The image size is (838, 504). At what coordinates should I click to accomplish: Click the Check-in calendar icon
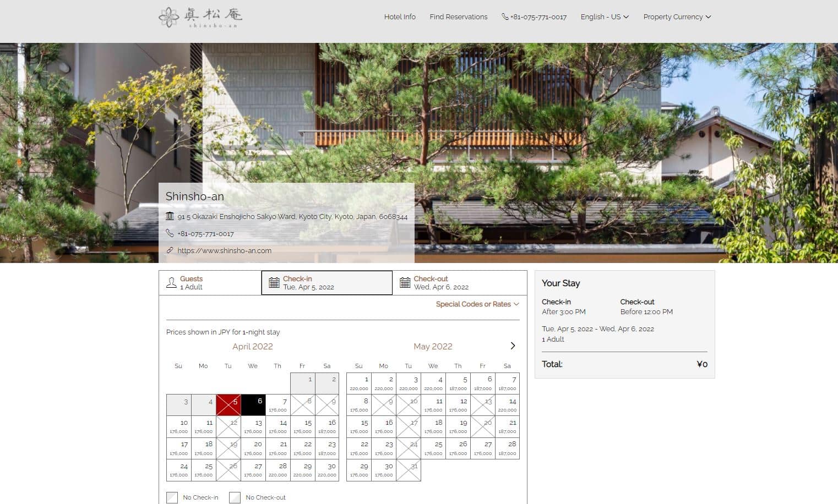(274, 283)
